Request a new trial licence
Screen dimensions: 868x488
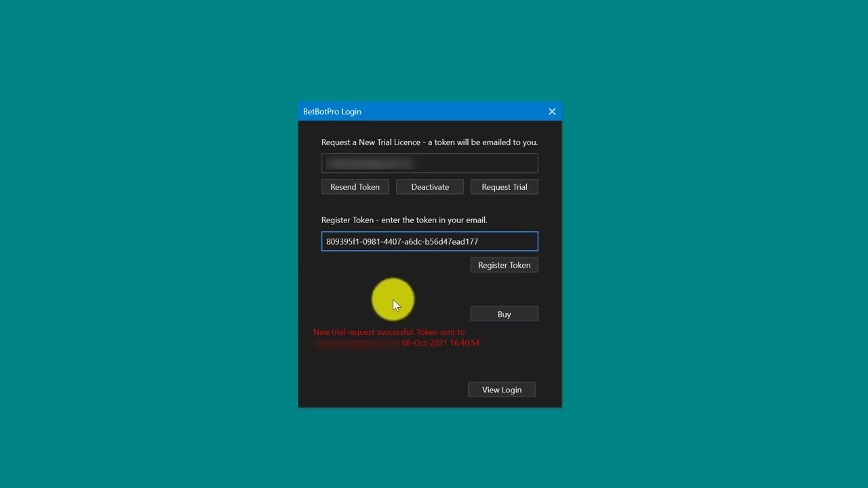pos(504,187)
